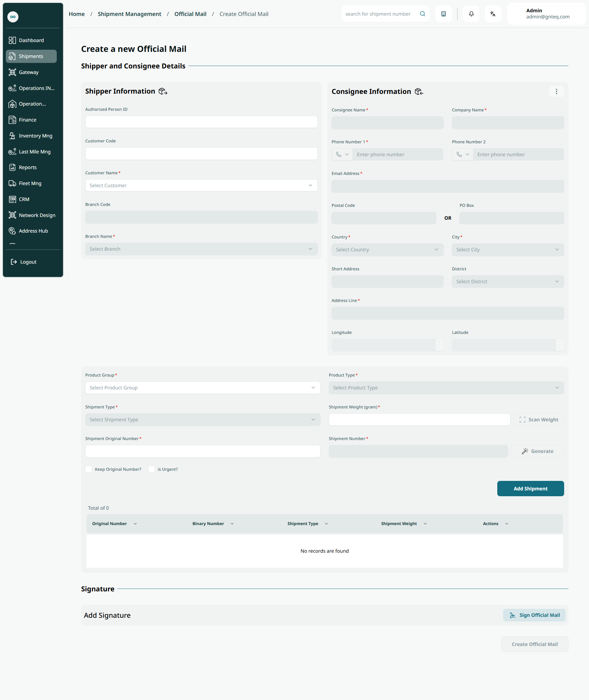The image size is (589, 700).
Task: Expand the Actions column menu
Action: coord(506,524)
